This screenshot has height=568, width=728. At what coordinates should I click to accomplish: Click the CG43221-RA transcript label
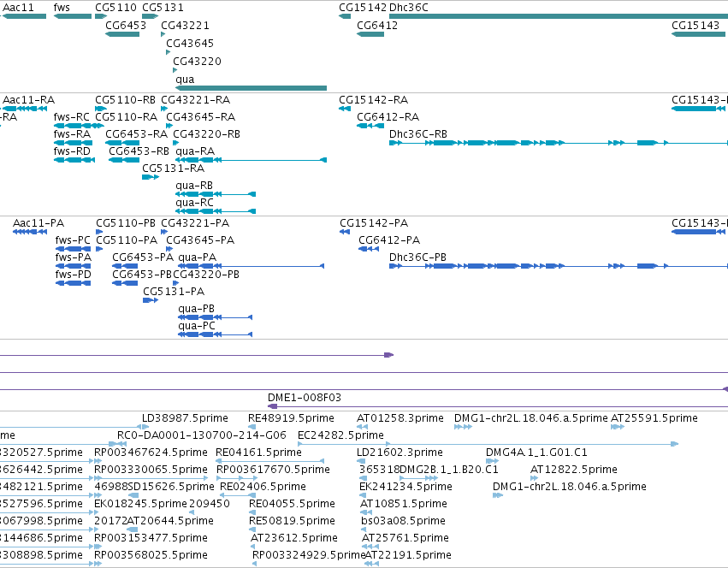click(x=195, y=100)
